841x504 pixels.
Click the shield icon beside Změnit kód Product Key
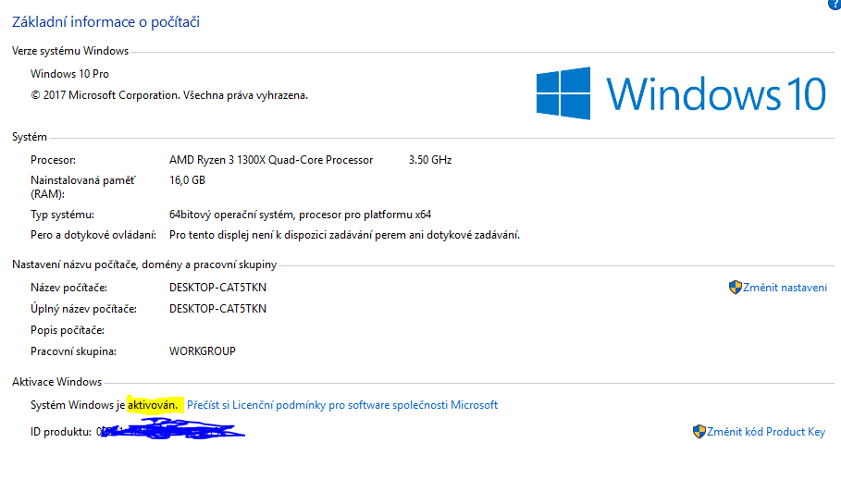[699, 432]
